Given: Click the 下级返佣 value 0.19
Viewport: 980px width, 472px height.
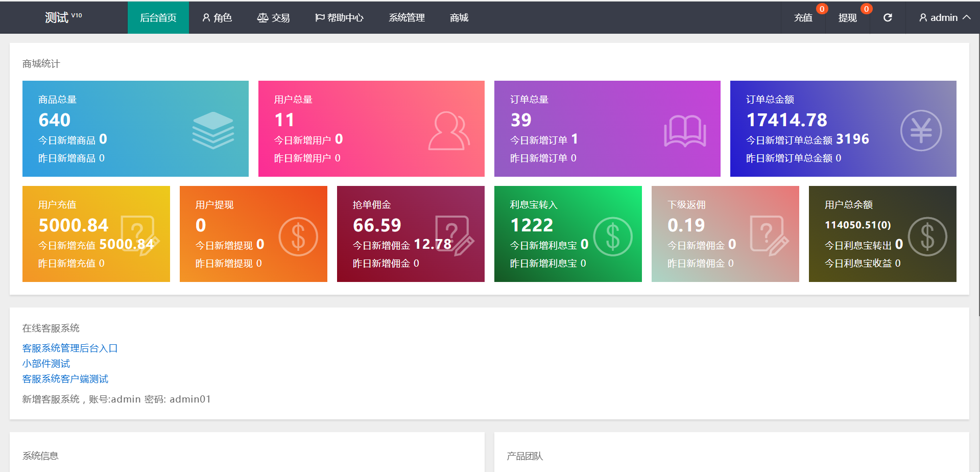Looking at the screenshot, I should (686, 225).
